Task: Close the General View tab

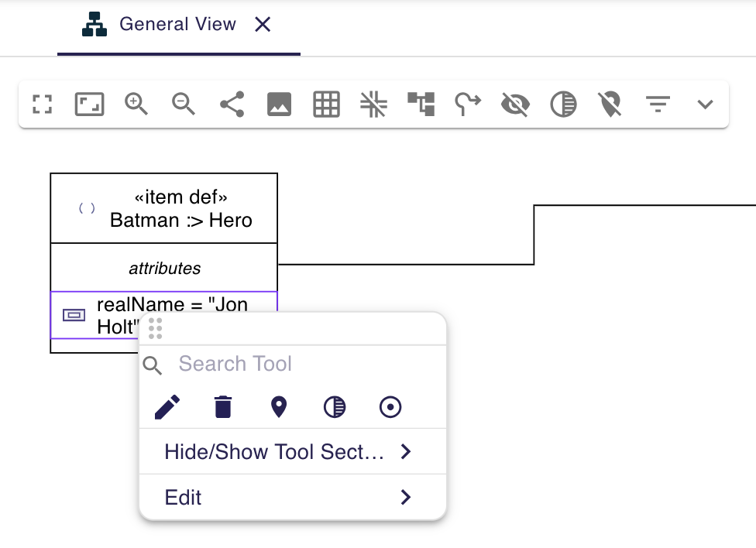Action: [x=263, y=25]
